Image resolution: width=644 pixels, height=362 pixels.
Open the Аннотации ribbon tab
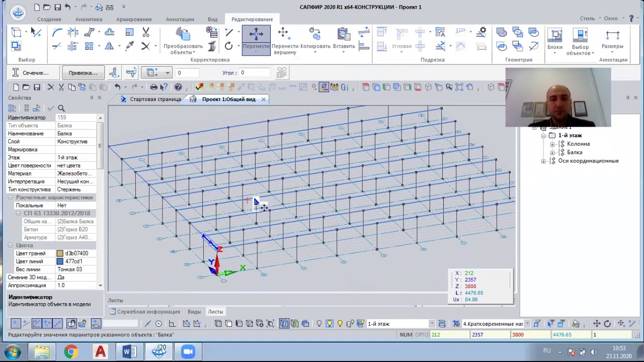(x=180, y=19)
